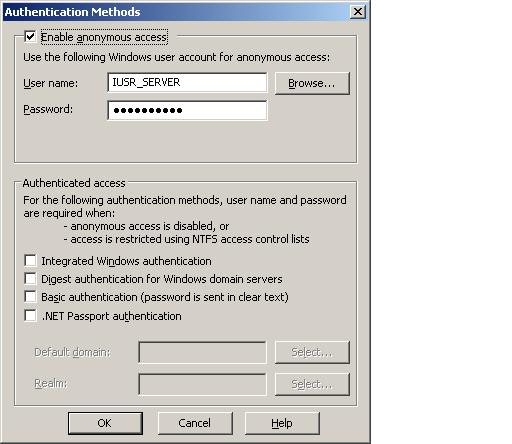Screen dimensions: 512x444
Task: Close dialog using title bar X
Action: (358, 12)
